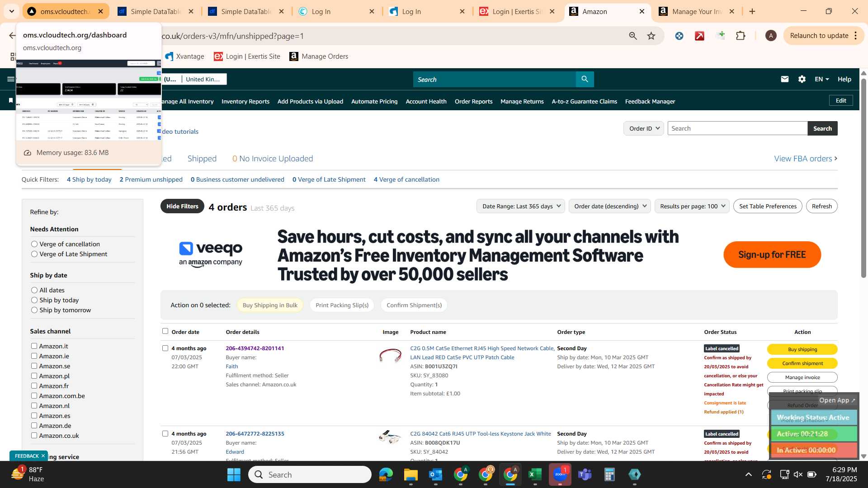Select the Verge of cancellation radio button

tap(34, 244)
